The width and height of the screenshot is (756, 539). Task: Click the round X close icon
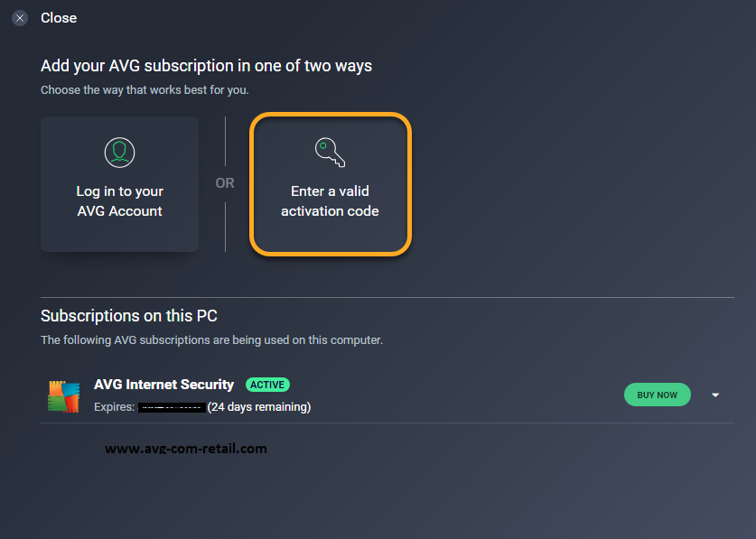[20, 18]
